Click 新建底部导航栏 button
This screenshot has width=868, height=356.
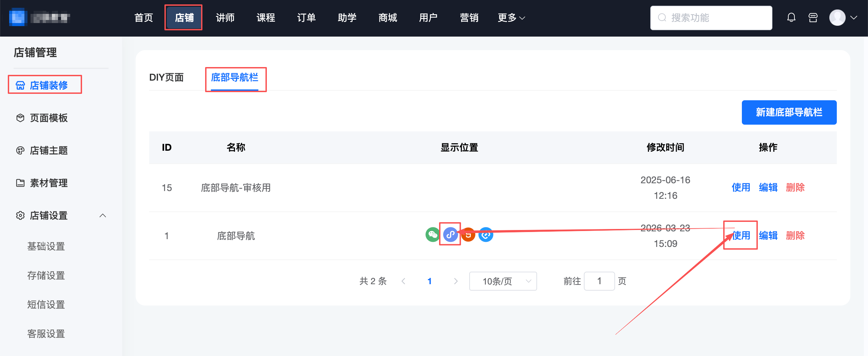pos(789,112)
